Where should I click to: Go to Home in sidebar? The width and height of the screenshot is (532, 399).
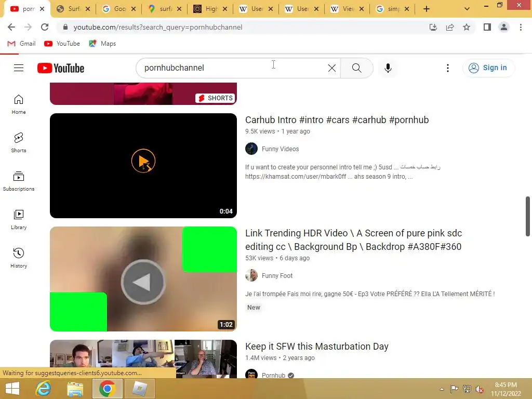pos(19,104)
